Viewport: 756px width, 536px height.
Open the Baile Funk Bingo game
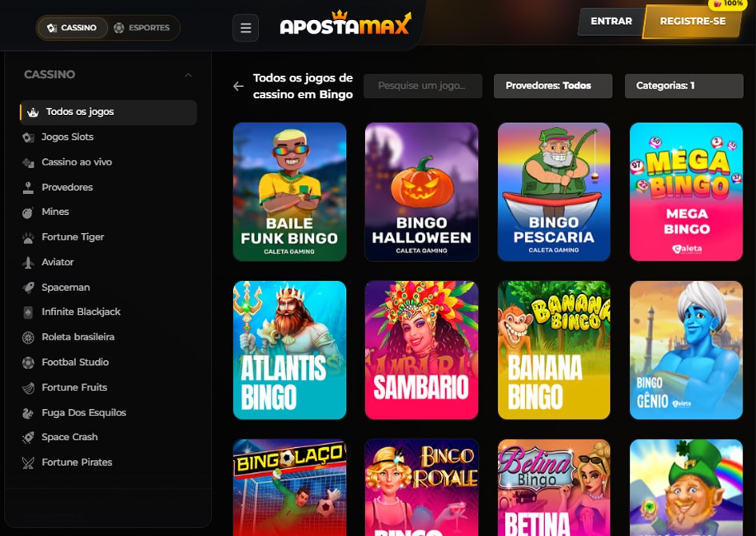pos(290,192)
